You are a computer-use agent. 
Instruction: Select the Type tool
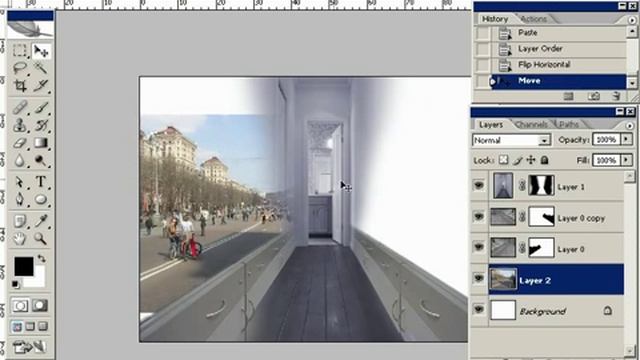[x=41, y=182]
